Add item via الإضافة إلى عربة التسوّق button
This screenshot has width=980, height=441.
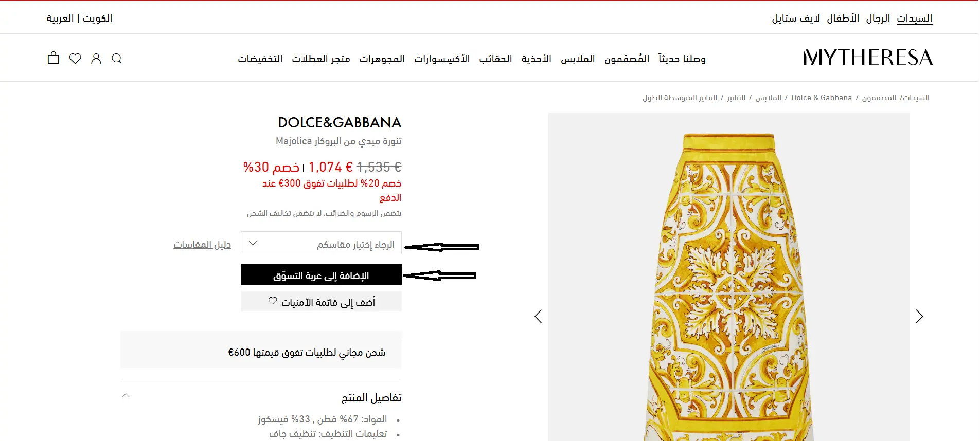pyautogui.click(x=321, y=274)
